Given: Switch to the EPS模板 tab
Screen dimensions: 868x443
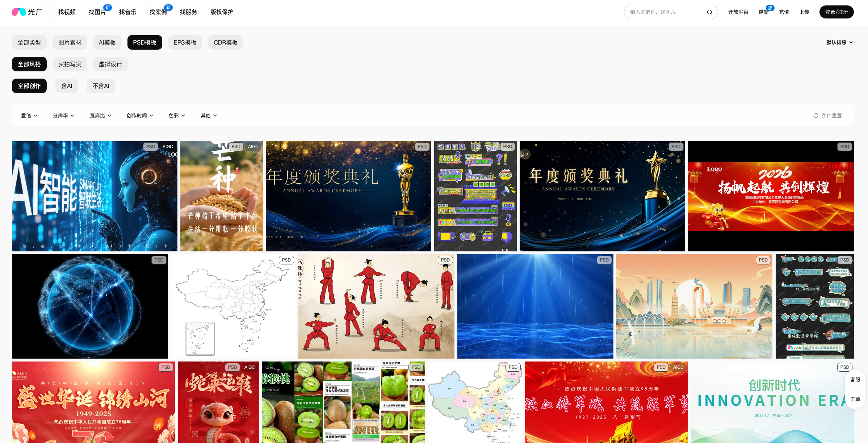Looking at the screenshot, I should (x=185, y=42).
